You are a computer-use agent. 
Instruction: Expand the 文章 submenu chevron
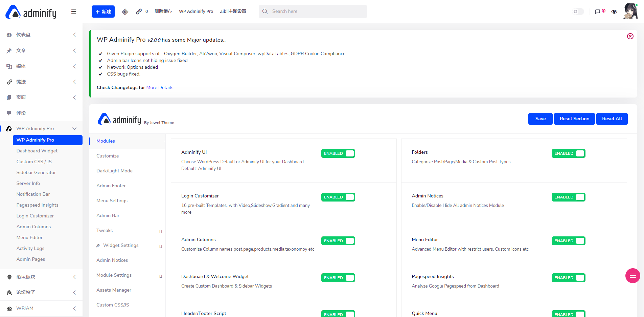coord(74,50)
